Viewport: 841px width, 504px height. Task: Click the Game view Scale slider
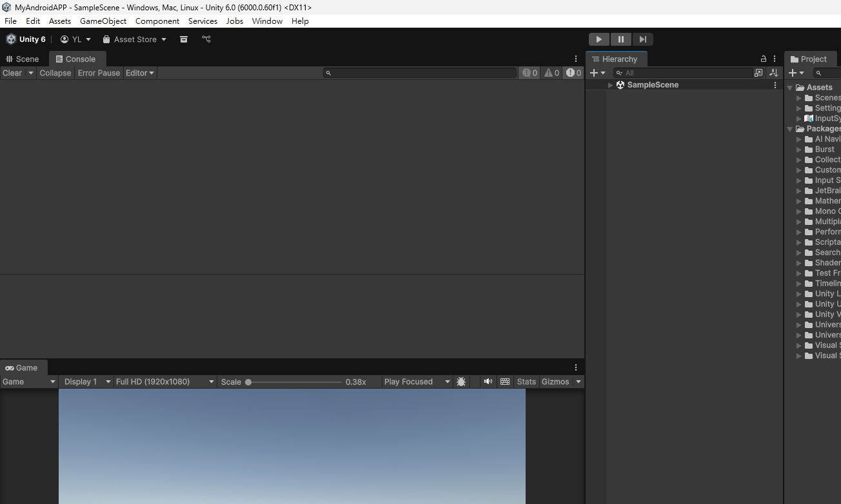pyautogui.click(x=295, y=382)
